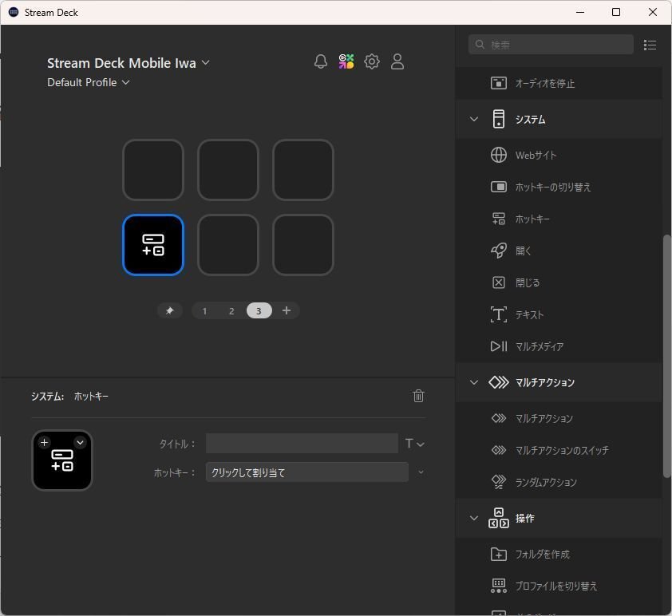Open the Stream Deck Mobile Iwa device dropdown
672x616 pixels.
click(x=128, y=63)
